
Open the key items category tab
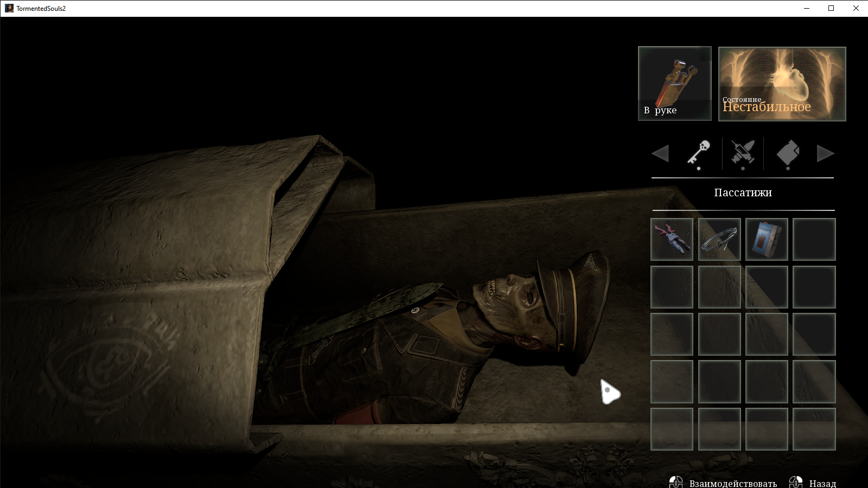point(699,153)
